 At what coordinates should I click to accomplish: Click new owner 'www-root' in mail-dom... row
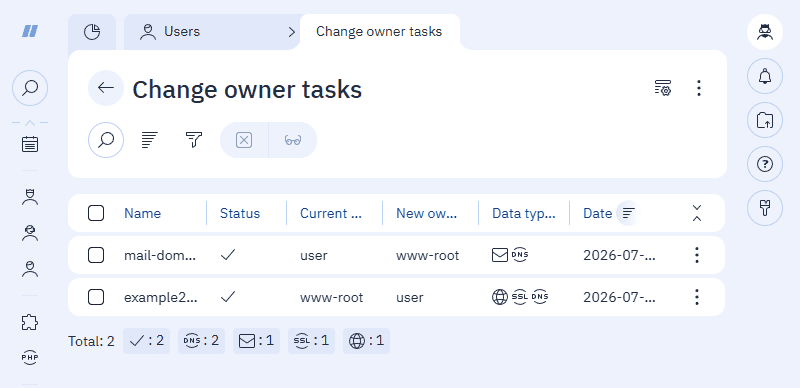tap(428, 255)
